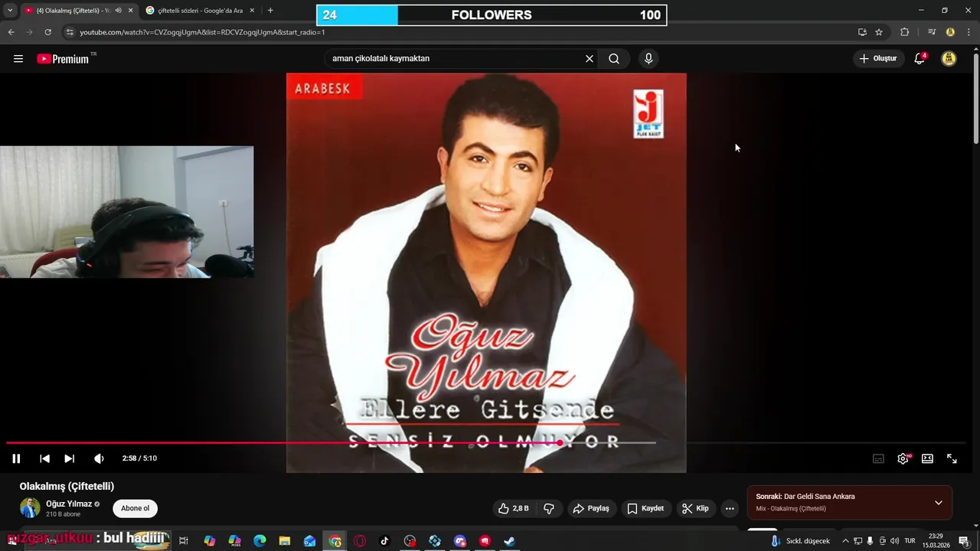
Task: Subscribe with the Abone ol button
Action: click(136, 508)
